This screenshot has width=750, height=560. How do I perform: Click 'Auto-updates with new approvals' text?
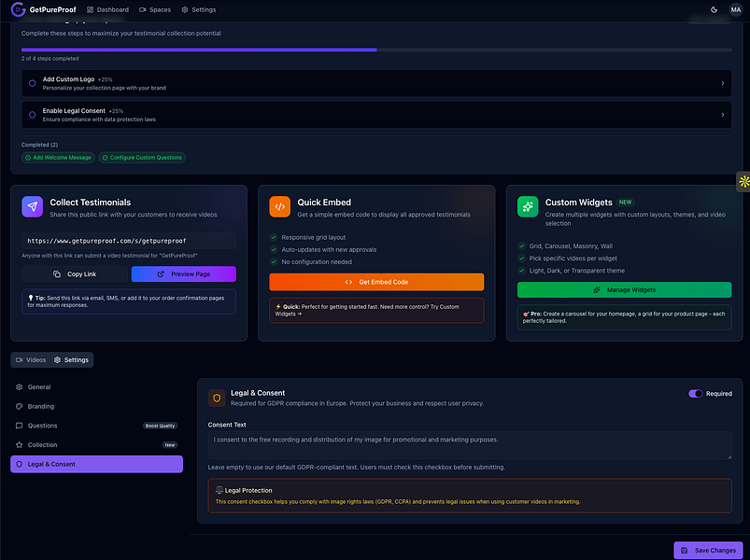click(x=329, y=249)
